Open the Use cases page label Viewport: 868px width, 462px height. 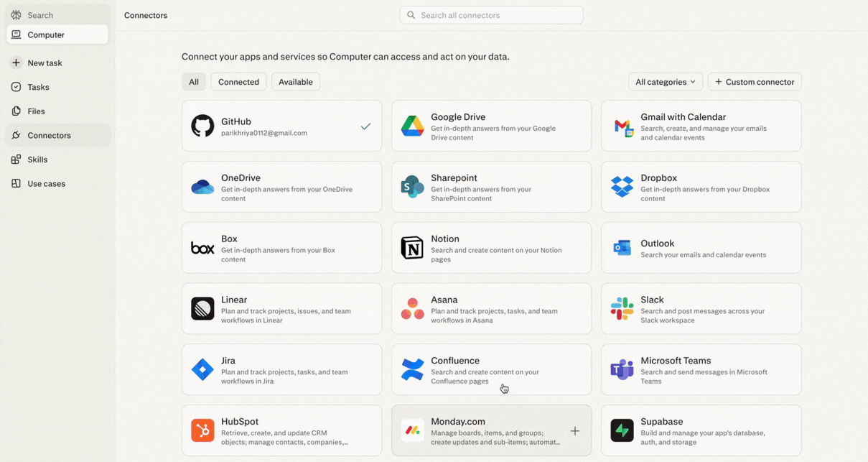(46, 183)
